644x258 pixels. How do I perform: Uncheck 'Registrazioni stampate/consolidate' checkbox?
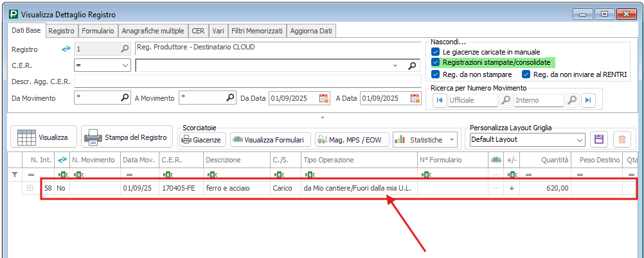pos(436,62)
